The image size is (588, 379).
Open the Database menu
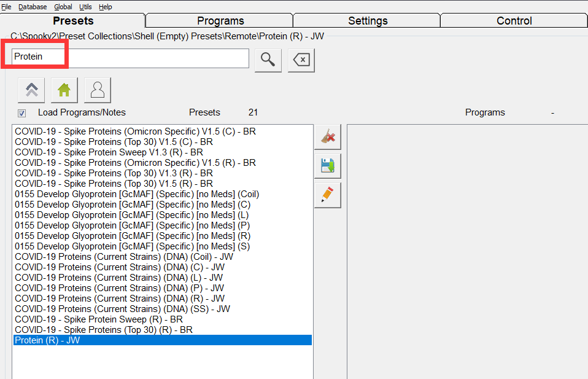pyautogui.click(x=32, y=7)
